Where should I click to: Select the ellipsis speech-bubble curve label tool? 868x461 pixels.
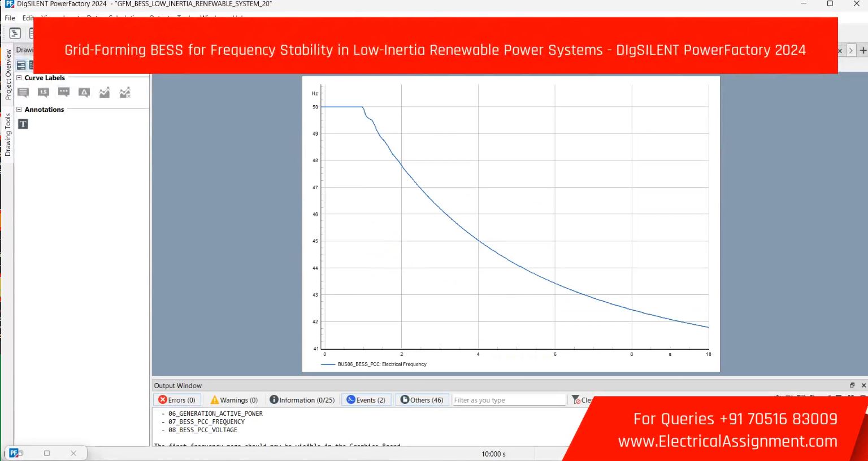(x=64, y=93)
